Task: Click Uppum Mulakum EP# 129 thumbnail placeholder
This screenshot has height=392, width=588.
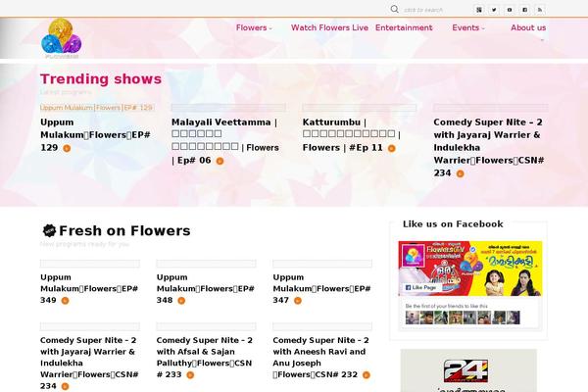Action: [97, 108]
